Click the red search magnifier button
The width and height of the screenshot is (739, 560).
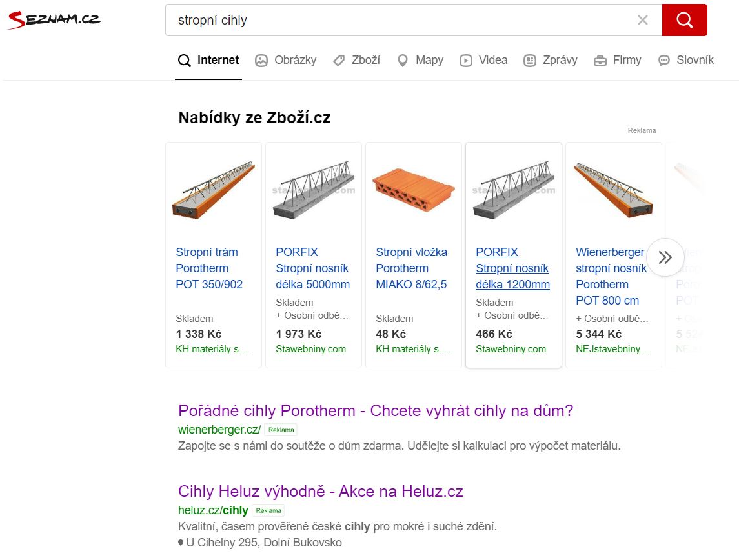[x=684, y=20]
